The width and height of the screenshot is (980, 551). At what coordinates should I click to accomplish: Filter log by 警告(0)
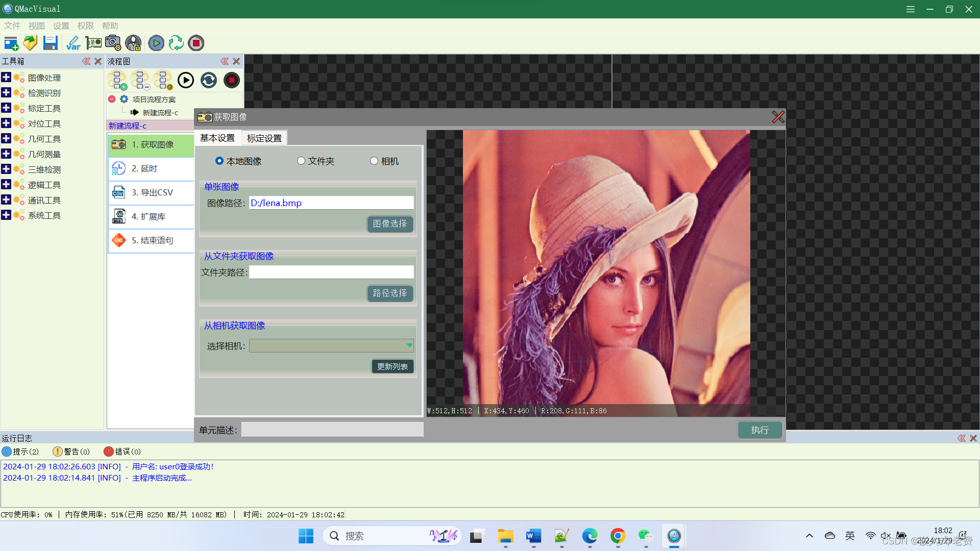pos(71,452)
